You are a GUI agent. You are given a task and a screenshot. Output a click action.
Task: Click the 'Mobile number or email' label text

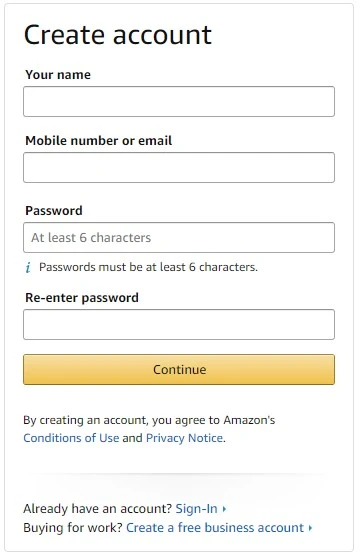click(98, 141)
